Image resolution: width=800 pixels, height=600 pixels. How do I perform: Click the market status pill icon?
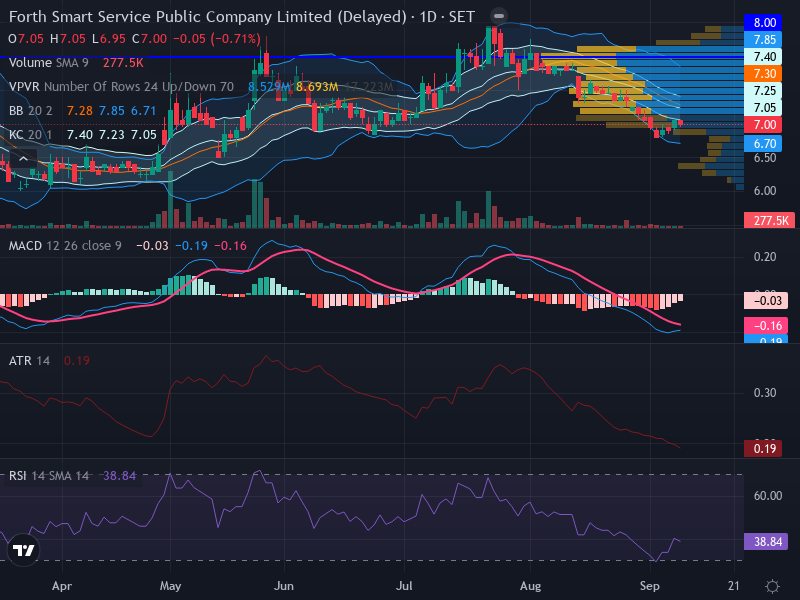click(x=499, y=16)
